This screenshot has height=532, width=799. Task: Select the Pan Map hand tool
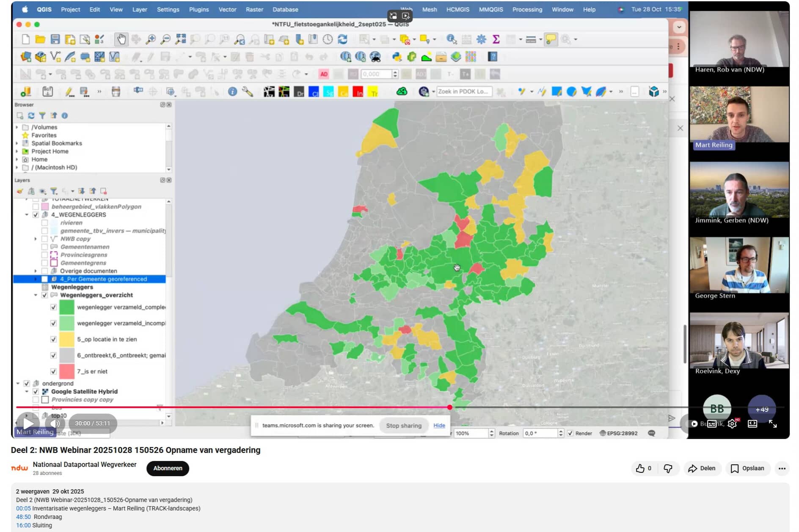pyautogui.click(x=121, y=39)
